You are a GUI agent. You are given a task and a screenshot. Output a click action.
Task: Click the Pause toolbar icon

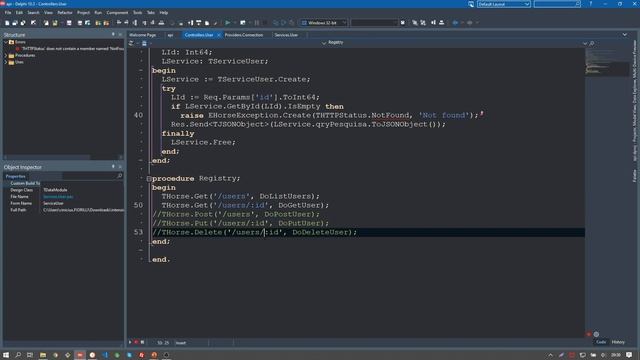click(x=257, y=23)
